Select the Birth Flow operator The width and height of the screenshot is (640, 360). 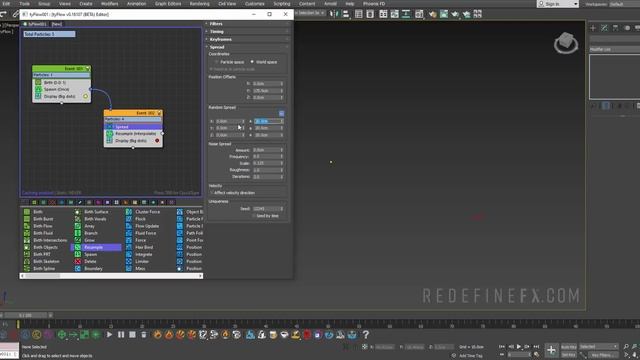[43, 226]
